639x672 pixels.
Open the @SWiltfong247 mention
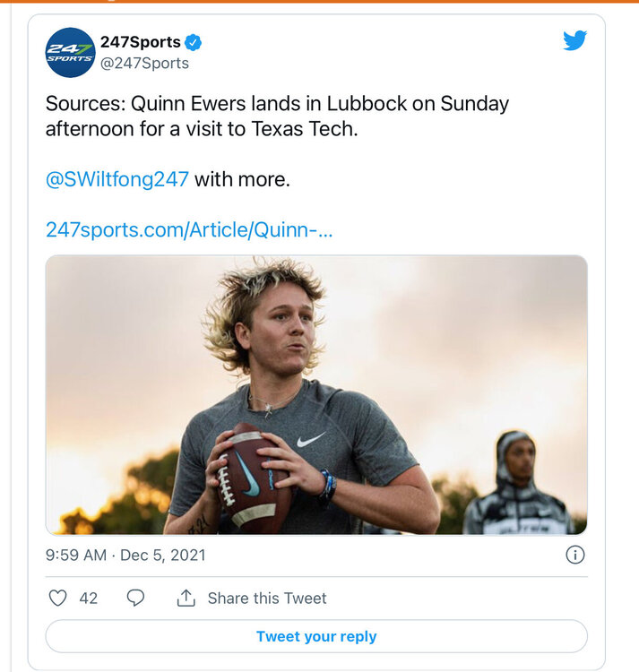click(x=117, y=178)
